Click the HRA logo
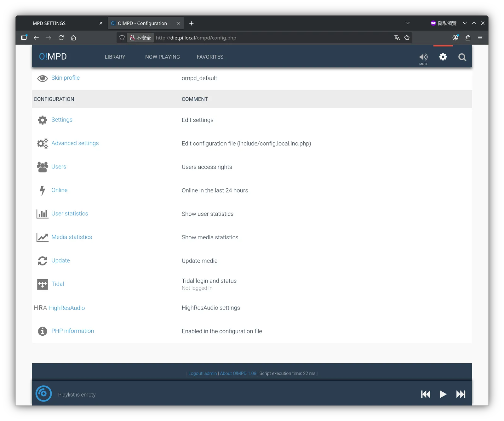The width and height of the screenshot is (504, 421). [x=40, y=308]
